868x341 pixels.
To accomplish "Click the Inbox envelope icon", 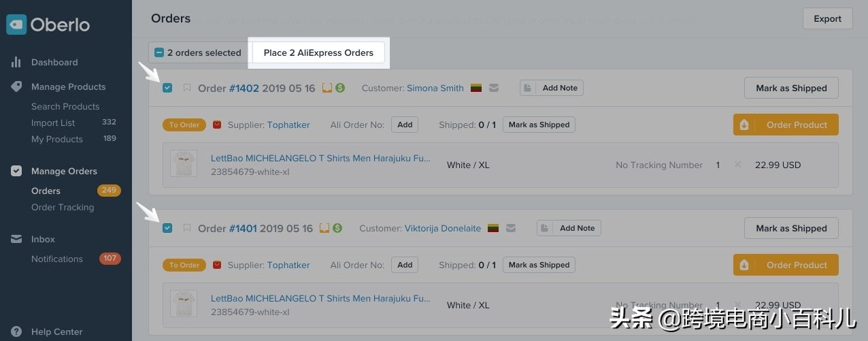I will click(16, 239).
